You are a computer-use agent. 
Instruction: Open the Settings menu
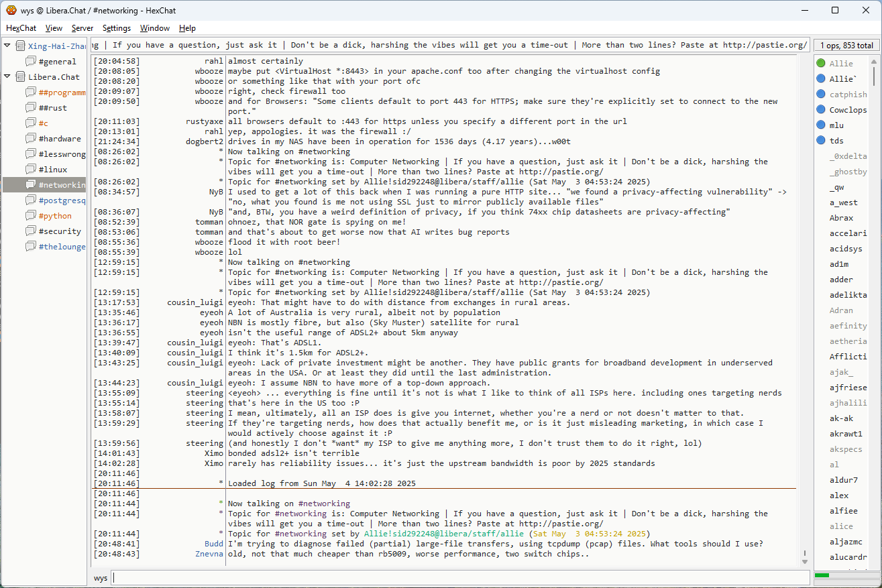coord(117,28)
